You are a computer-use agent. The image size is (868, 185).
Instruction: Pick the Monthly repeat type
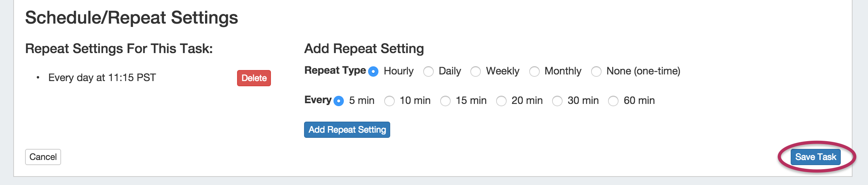(x=534, y=71)
